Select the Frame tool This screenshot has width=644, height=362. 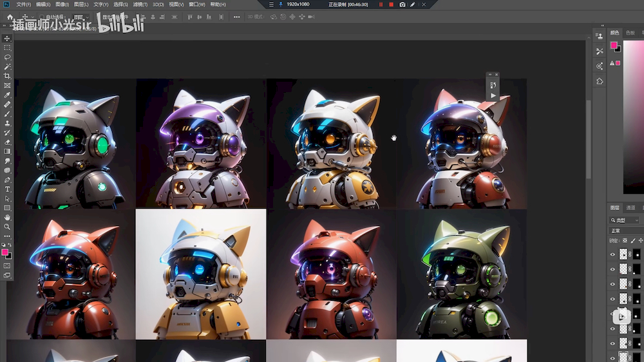click(x=7, y=86)
